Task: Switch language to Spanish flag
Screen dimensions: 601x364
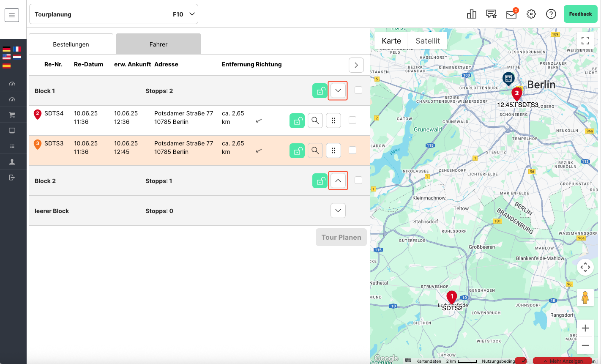Action: point(6,66)
